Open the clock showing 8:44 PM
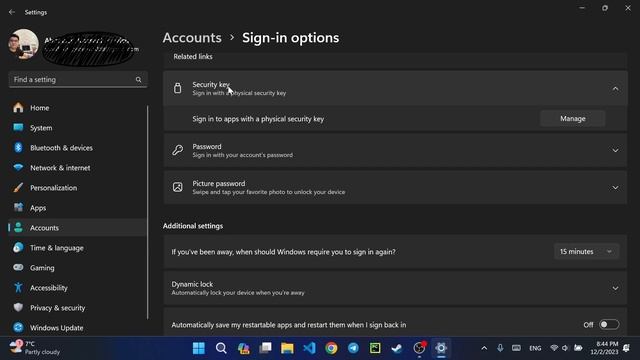The width and height of the screenshot is (640, 360). pyautogui.click(x=604, y=348)
